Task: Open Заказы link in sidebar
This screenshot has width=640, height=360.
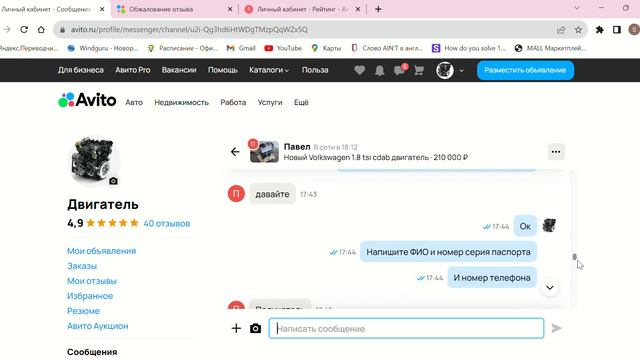Action: (82, 266)
